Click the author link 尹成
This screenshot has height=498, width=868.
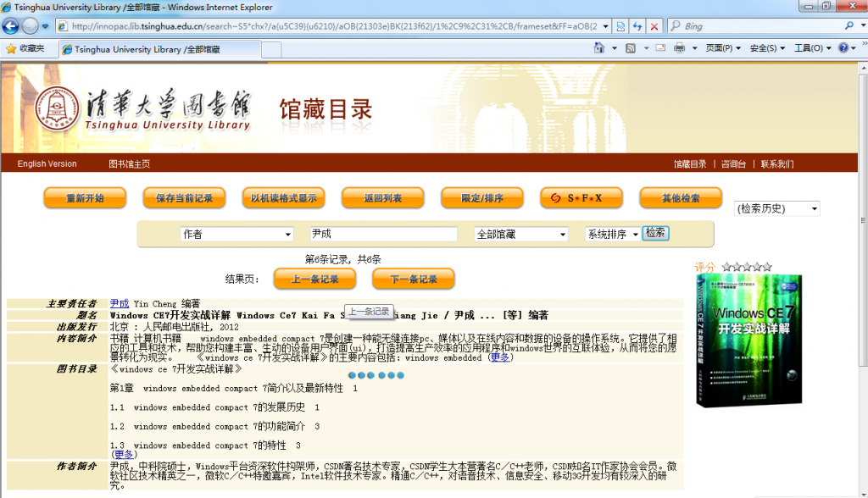pos(119,303)
